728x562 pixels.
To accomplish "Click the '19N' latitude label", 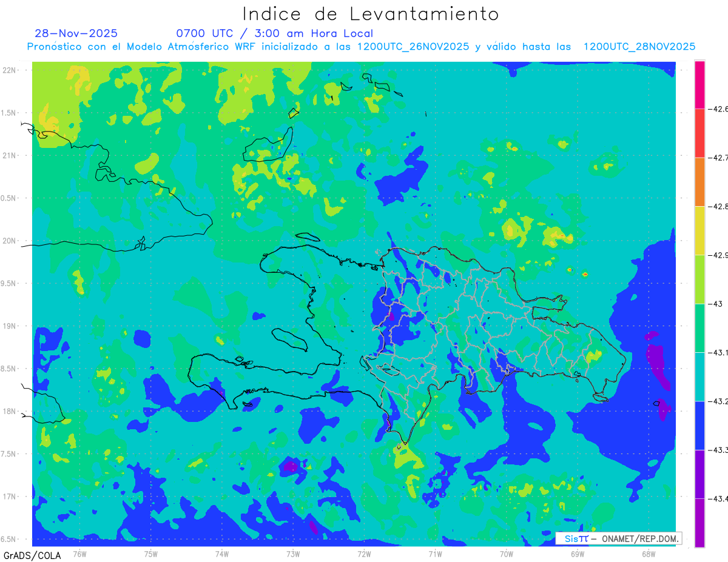I will 9,326.
